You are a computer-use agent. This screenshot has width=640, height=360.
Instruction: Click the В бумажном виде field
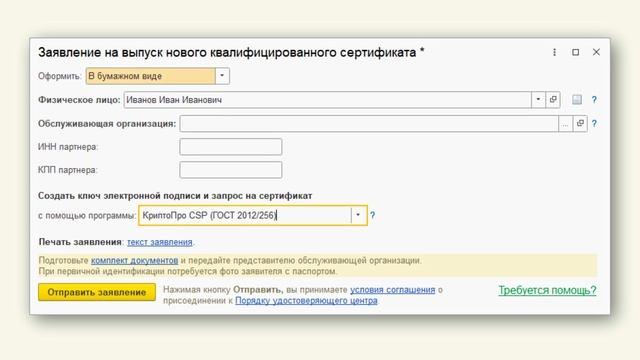pyautogui.click(x=151, y=76)
